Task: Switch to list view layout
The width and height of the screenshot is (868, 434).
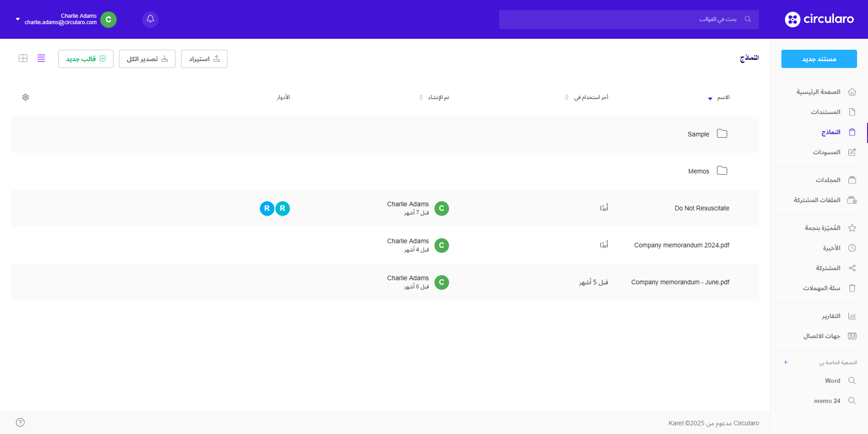Action: click(41, 58)
